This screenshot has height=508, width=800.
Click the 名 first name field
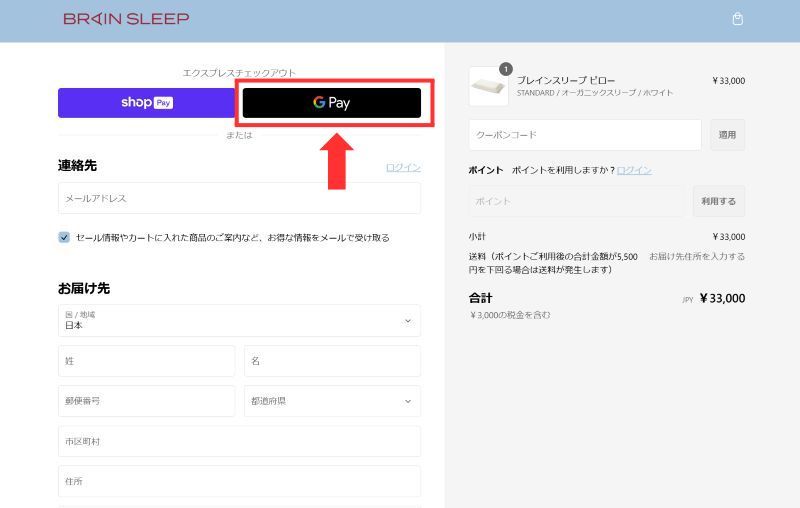[332, 361]
